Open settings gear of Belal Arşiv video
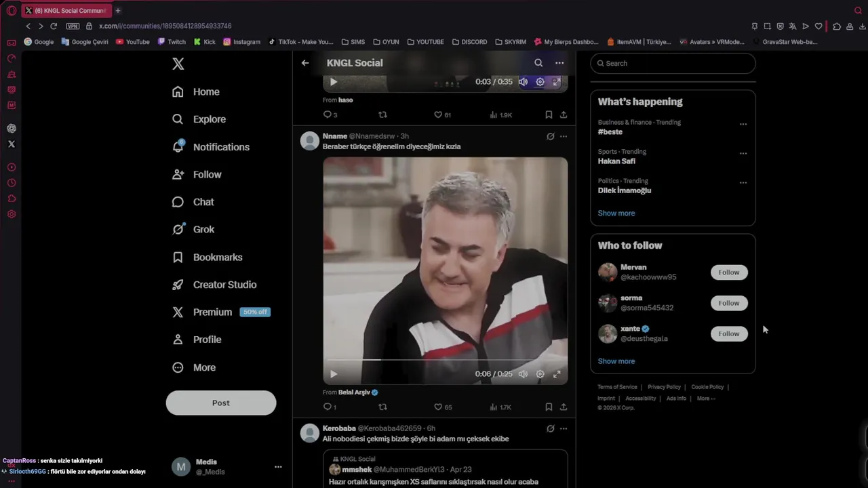The image size is (868, 488). (540, 373)
